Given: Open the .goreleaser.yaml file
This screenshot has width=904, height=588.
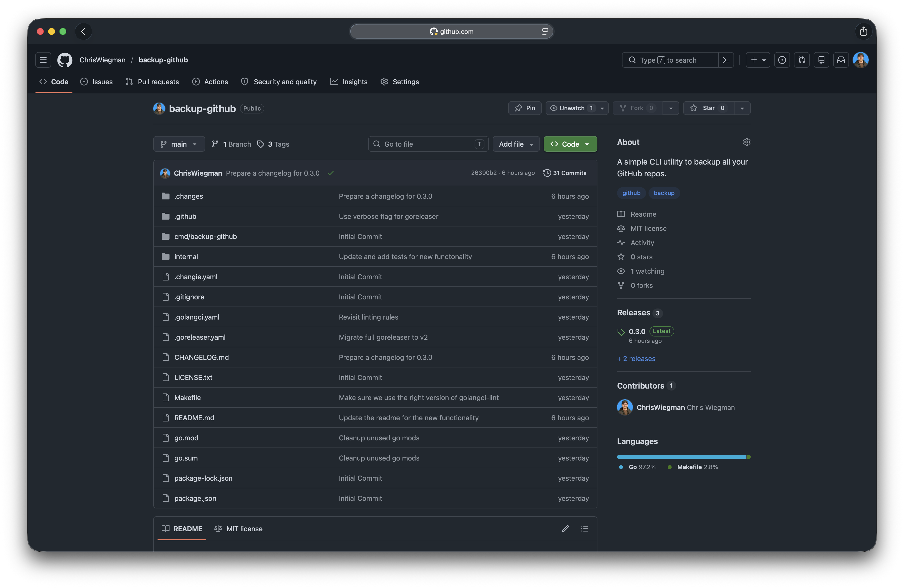Looking at the screenshot, I should pos(200,337).
